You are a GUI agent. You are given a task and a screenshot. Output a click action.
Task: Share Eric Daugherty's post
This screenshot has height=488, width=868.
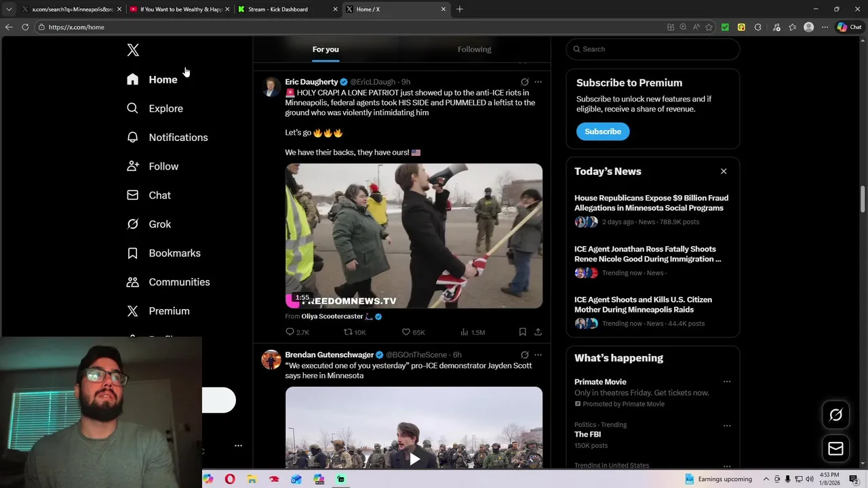point(538,332)
